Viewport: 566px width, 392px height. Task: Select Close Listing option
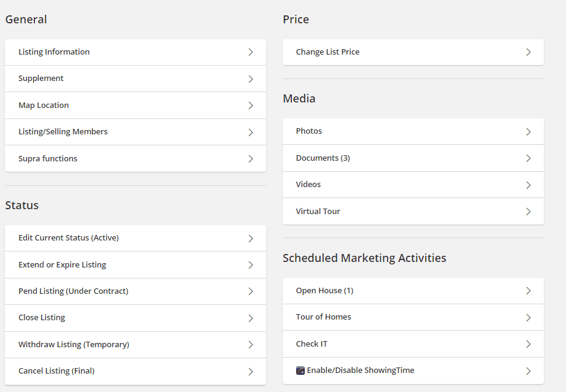click(136, 318)
